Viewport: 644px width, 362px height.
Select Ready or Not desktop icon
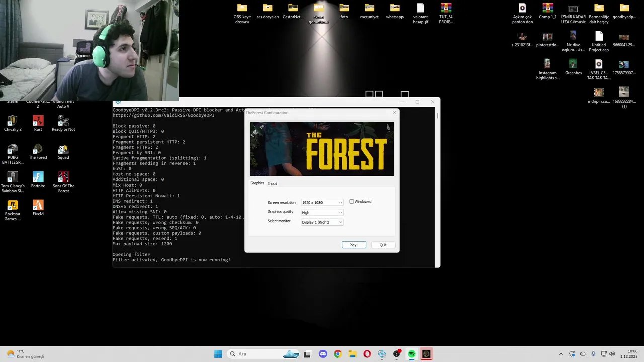pos(63,123)
